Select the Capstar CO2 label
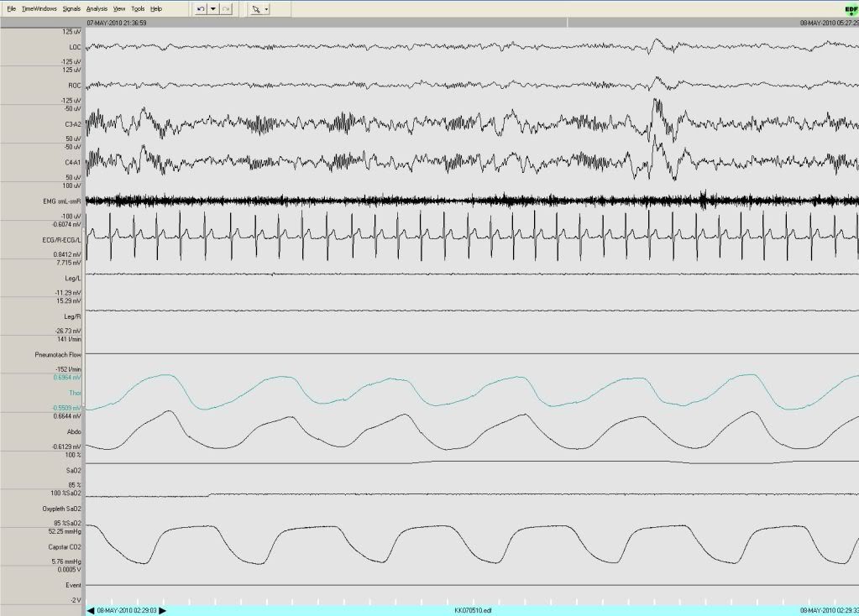This screenshot has height=616, width=859. (x=65, y=547)
